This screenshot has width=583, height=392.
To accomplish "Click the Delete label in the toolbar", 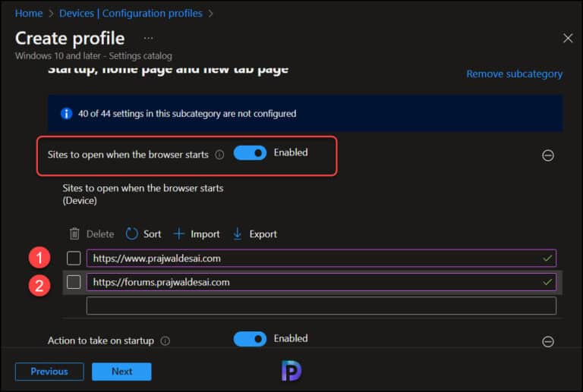I will point(100,234).
